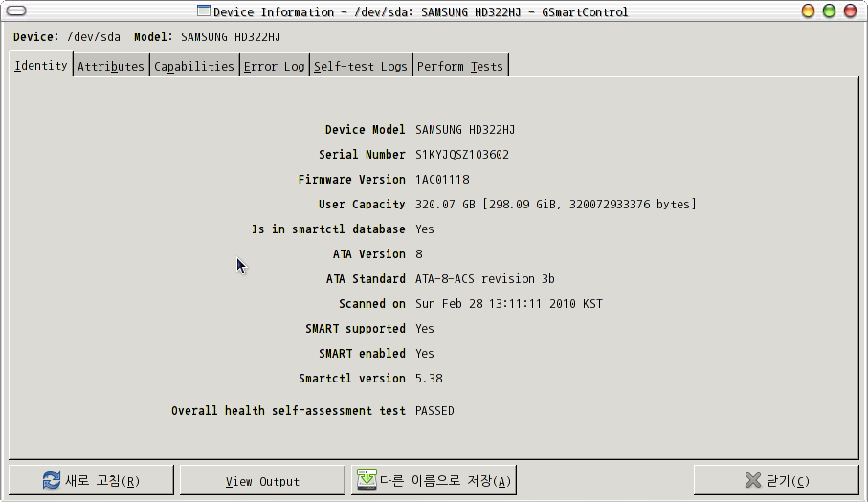868x502 pixels.
Task: Click the Device Model value SAMSUNG HD322HJ
Action: tap(465, 130)
